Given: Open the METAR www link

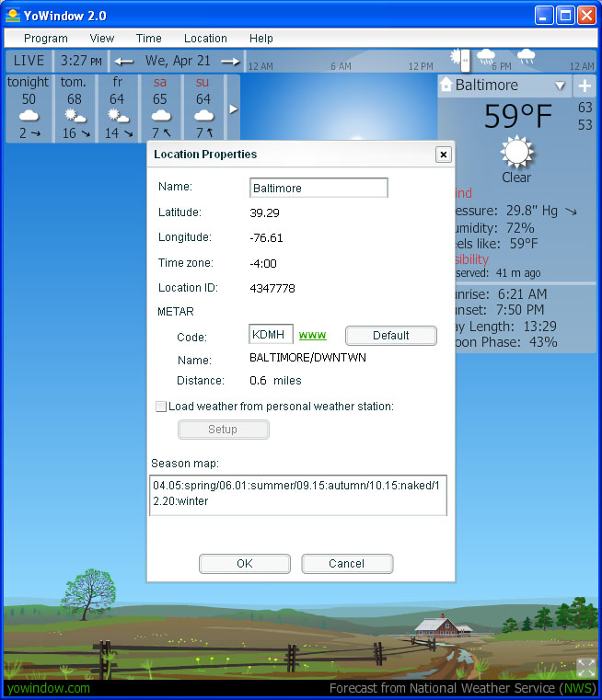Looking at the screenshot, I should tap(313, 335).
